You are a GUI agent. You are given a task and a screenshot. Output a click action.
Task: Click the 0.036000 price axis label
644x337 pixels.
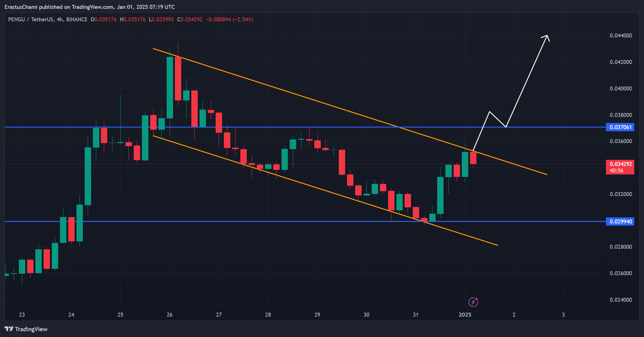click(621, 141)
